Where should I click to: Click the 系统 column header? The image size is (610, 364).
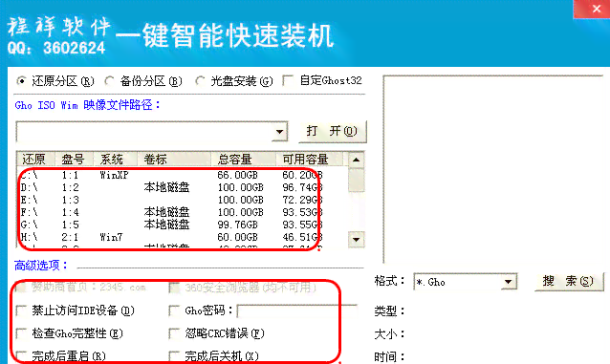click(x=115, y=159)
